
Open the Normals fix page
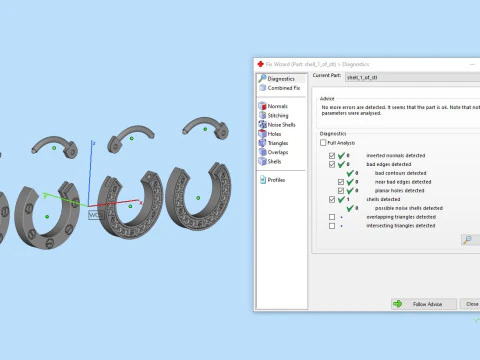277,106
